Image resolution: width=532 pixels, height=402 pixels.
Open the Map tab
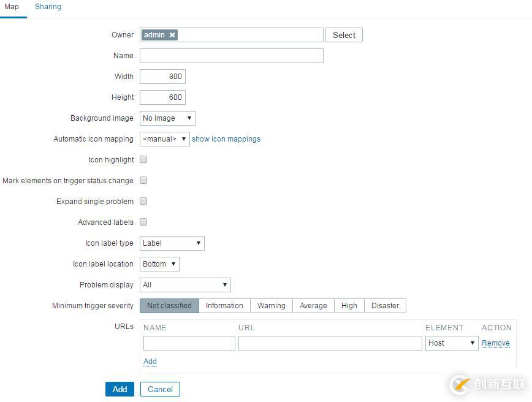coord(12,7)
